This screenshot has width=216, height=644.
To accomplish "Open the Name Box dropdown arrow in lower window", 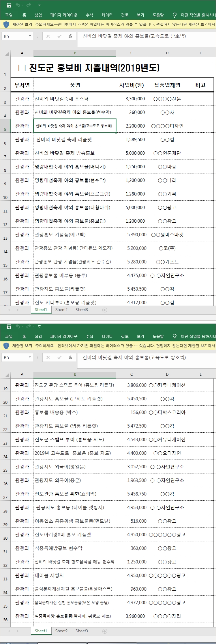I will coord(30,357).
